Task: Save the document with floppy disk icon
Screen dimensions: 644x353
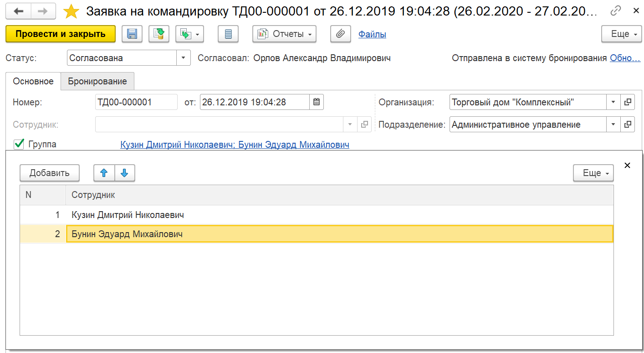Action: point(132,34)
